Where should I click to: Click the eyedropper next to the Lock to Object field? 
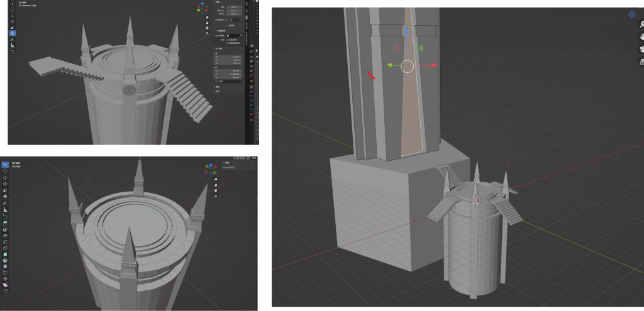pos(241,35)
